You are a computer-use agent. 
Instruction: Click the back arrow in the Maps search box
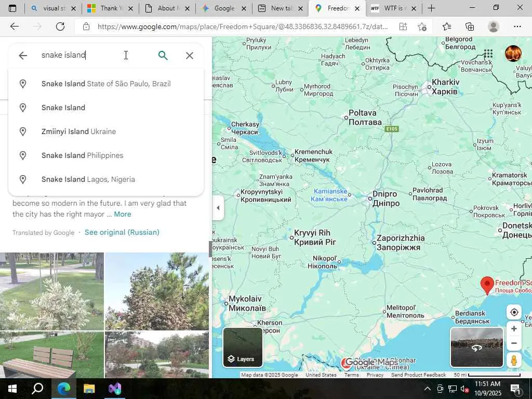23,55
